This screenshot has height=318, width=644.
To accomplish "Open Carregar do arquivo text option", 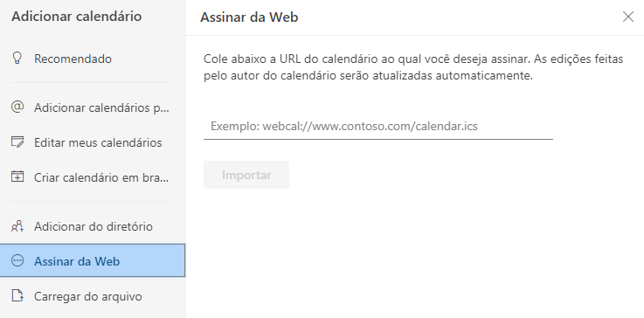I will coord(88,296).
